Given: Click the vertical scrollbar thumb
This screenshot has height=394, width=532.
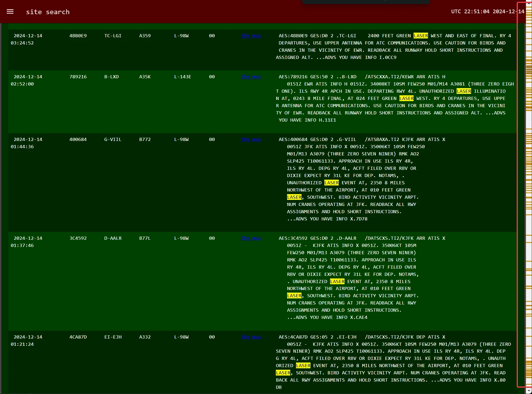Looking at the screenshot, I should coord(529,69).
